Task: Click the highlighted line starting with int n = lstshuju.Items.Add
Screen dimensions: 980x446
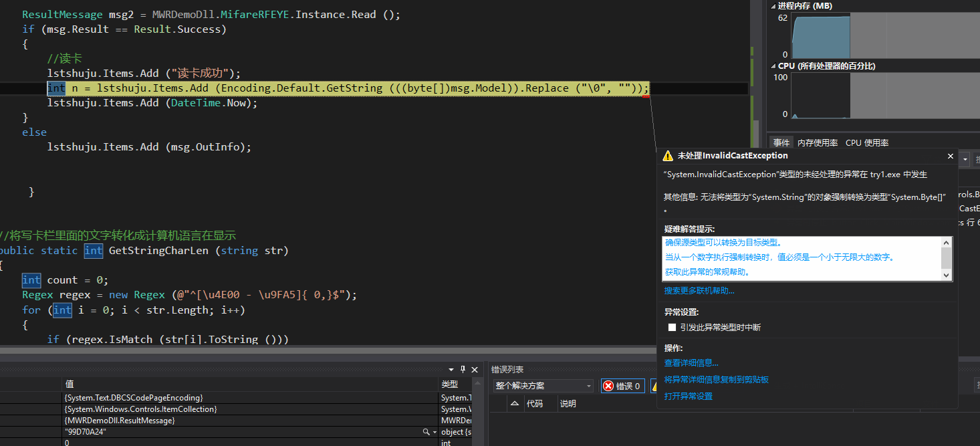Action: [x=348, y=88]
